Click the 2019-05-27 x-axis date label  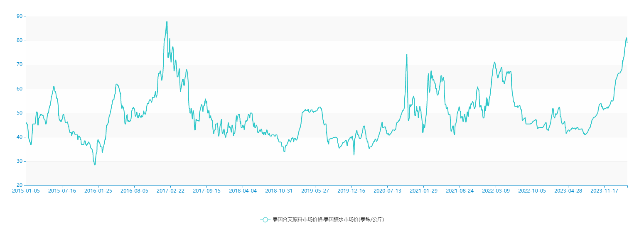click(x=315, y=191)
